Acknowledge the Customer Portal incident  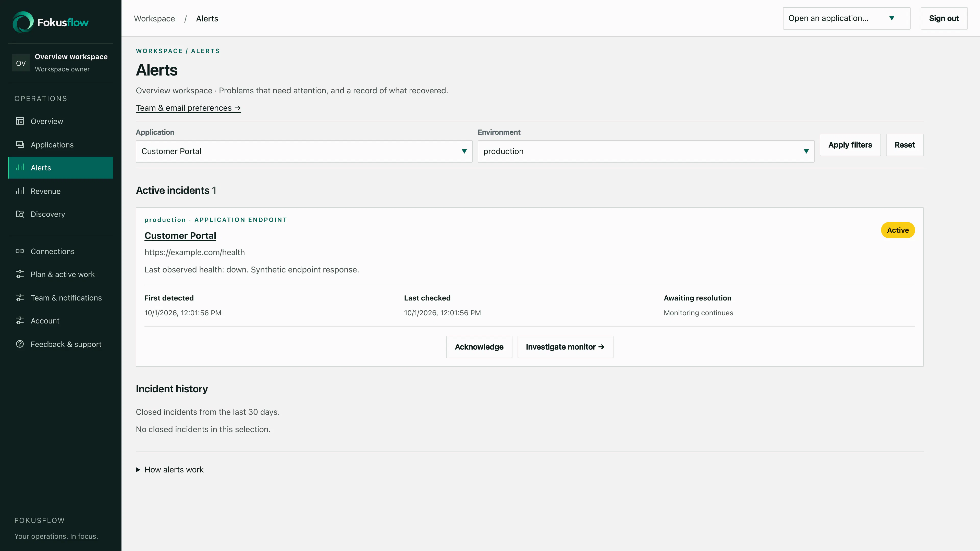coord(479,347)
